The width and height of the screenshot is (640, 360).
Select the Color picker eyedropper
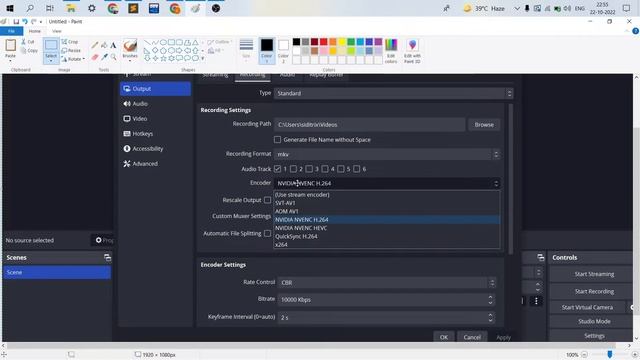click(x=104, y=57)
